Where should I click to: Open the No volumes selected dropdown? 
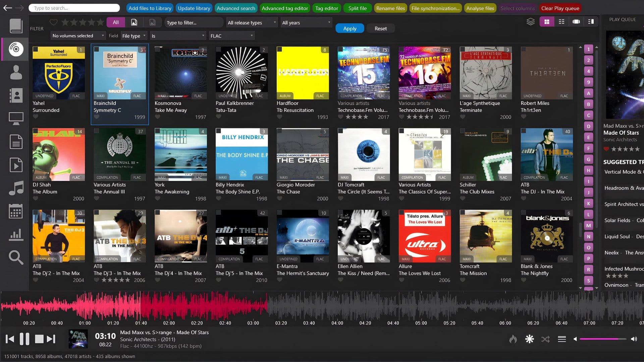(78, 36)
